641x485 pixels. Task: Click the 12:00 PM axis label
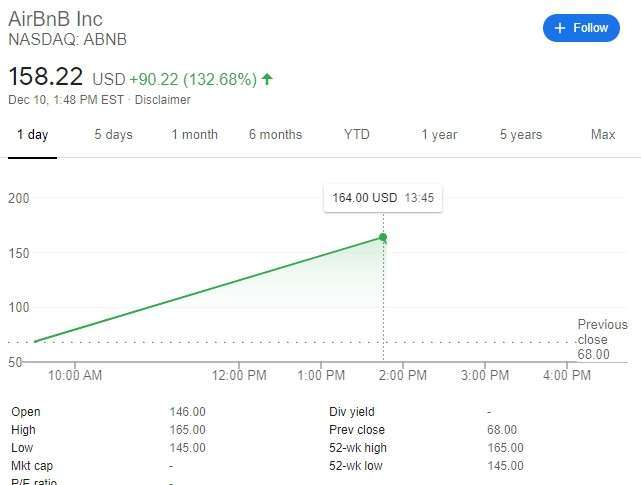pyautogui.click(x=241, y=376)
